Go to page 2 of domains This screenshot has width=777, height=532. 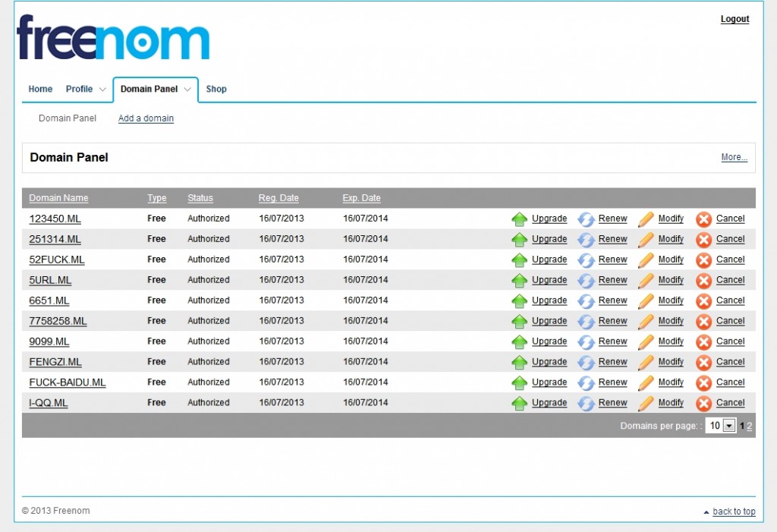(x=749, y=426)
